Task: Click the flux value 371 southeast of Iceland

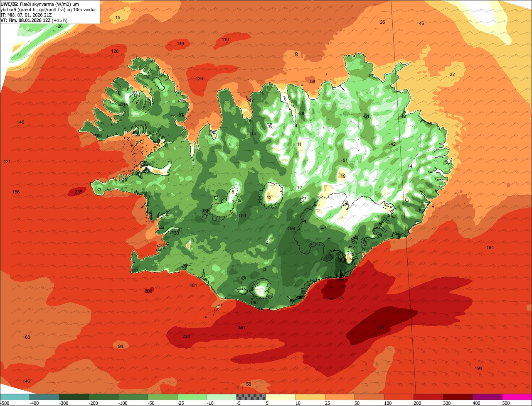Action: click(x=381, y=328)
